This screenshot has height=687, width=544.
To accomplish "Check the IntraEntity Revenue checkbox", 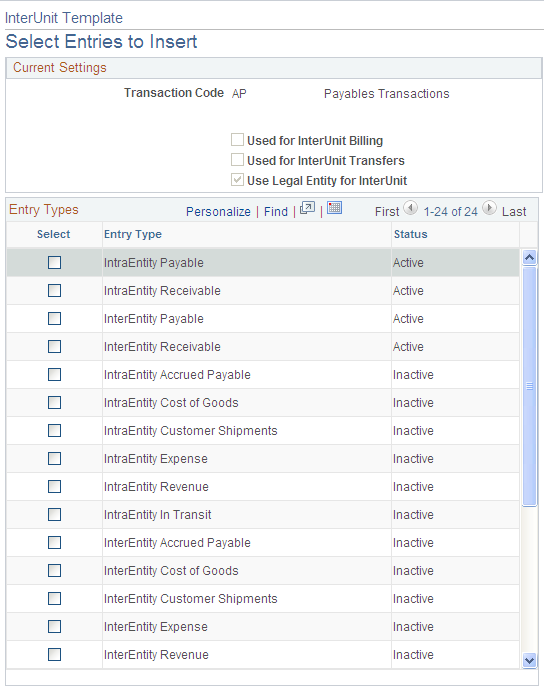I will (54, 487).
